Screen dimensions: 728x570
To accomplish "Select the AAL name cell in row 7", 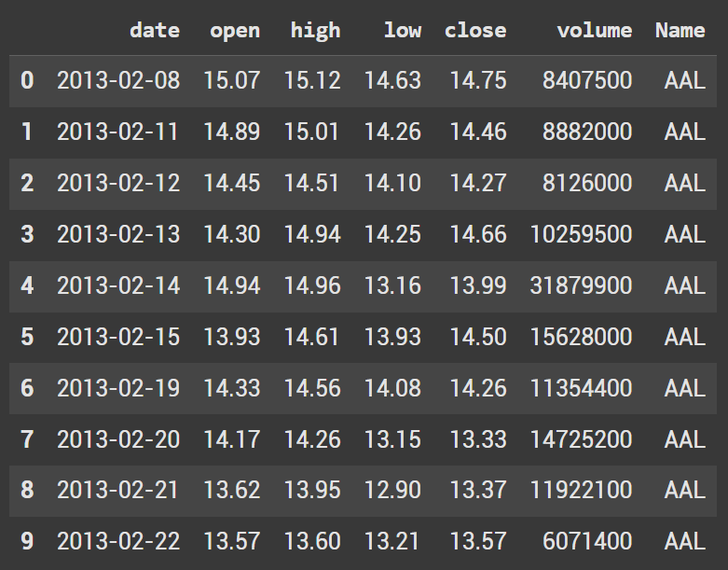I will [x=685, y=438].
